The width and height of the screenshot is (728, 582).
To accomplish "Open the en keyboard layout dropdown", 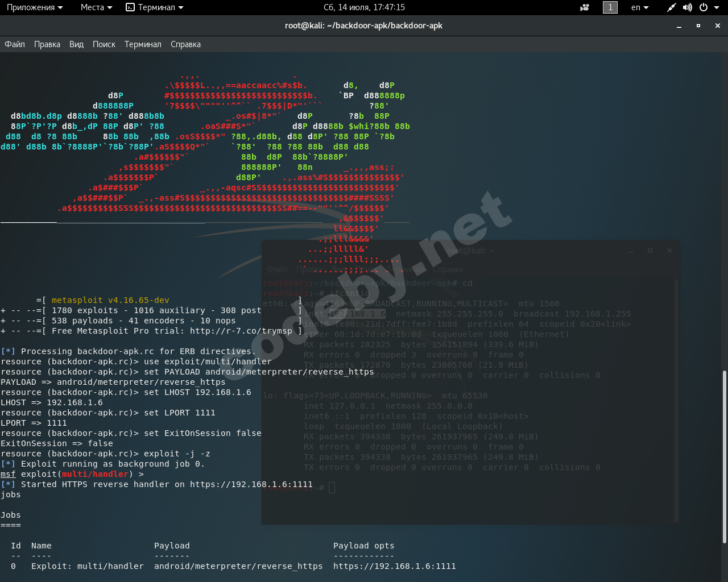I will (x=640, y=7).
